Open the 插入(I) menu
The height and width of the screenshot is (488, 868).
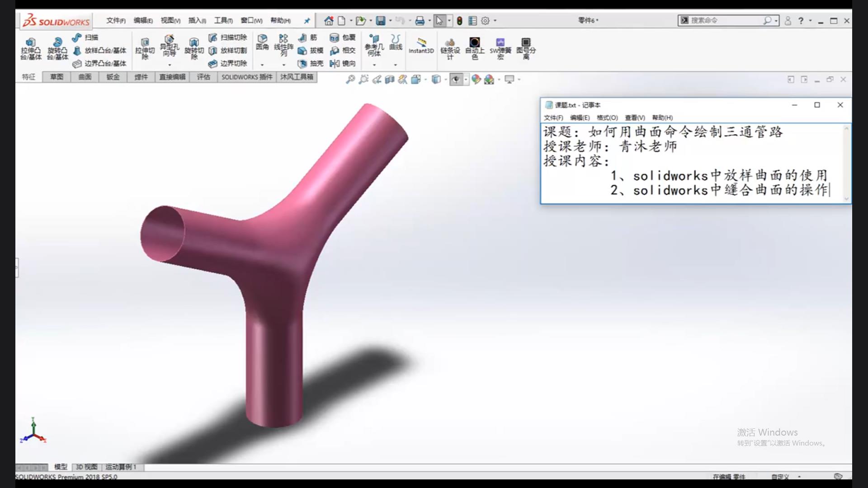click(197, 21)
